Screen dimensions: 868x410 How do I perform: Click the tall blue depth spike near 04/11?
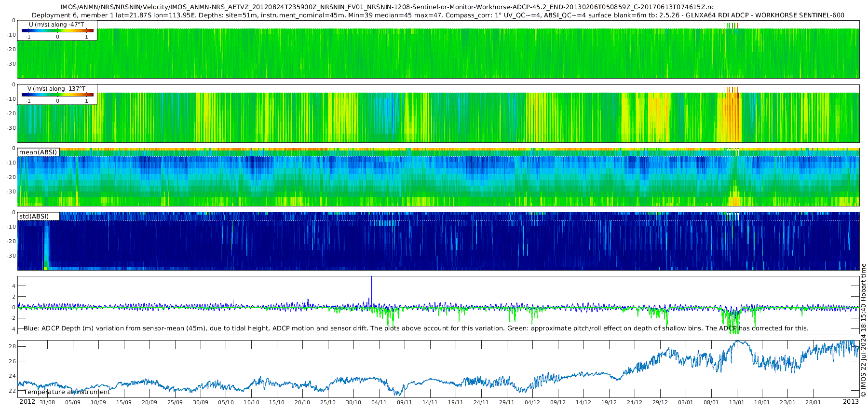(x=372, y=289)
